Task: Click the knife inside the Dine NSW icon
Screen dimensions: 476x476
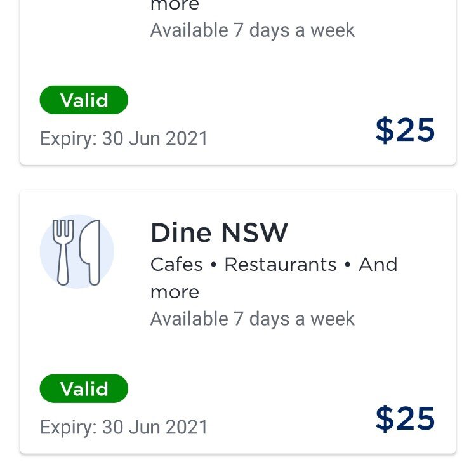Action: coord(91,251)
